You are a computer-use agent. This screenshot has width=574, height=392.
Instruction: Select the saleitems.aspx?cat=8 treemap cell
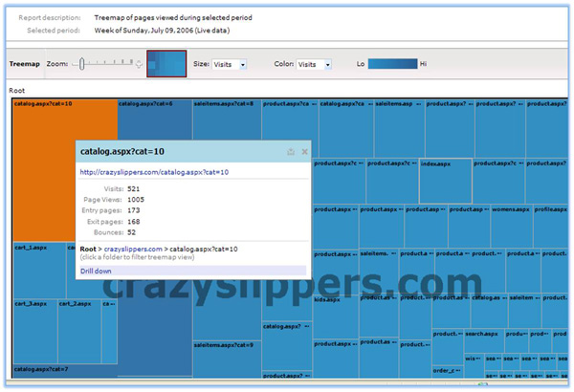tap(227, 120)
